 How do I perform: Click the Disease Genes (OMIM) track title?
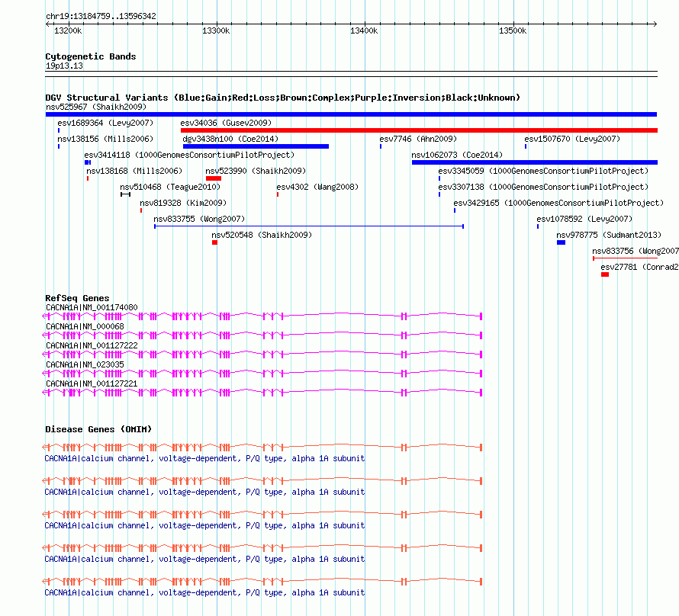click(98, 429)
